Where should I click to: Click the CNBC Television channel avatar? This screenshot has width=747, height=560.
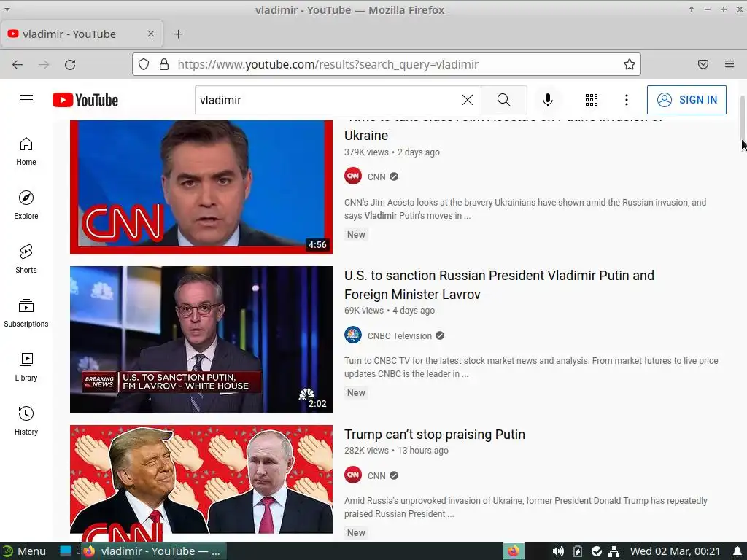pyautogui.click(x=353, y=335)
